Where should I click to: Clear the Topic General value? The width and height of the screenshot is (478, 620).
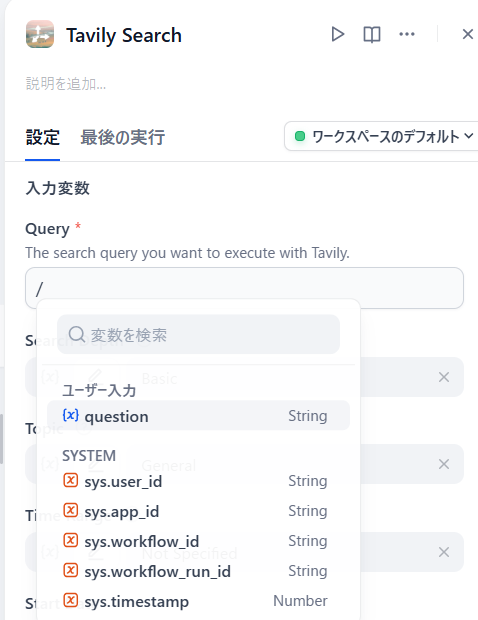click(x=444, y=464)
